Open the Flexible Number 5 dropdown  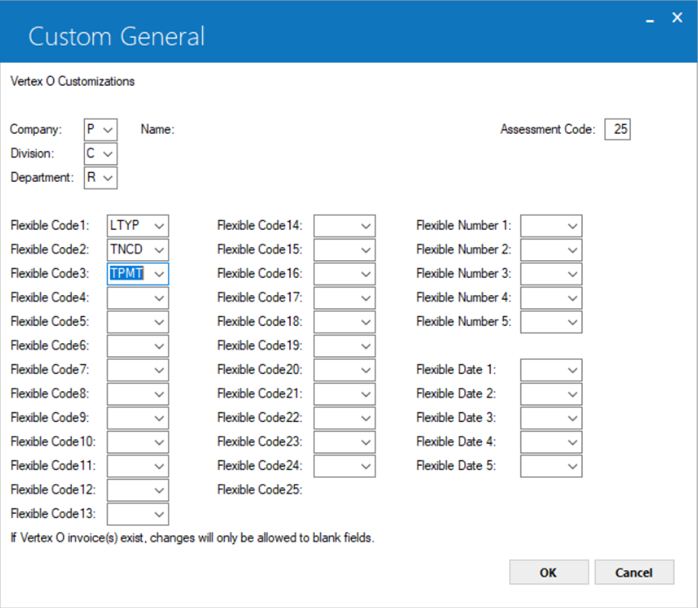[551, 322]
